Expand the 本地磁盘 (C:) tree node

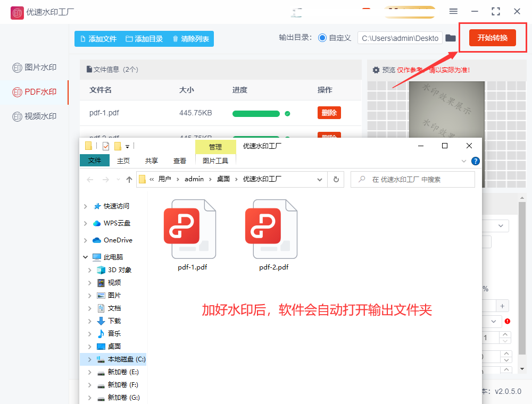[89, 359]
